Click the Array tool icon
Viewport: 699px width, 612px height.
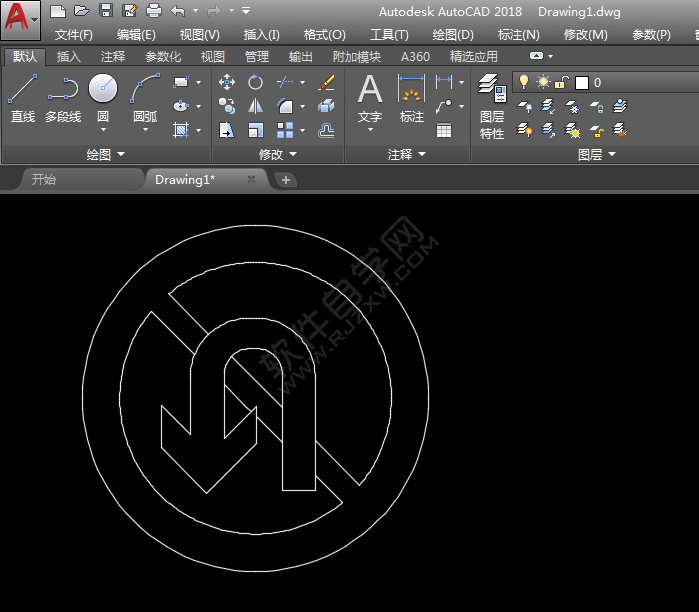(285, 131)
